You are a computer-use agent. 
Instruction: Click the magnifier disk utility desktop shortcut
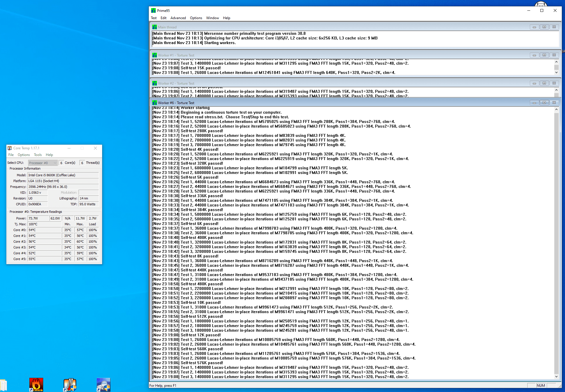click(x=104, y=384)
